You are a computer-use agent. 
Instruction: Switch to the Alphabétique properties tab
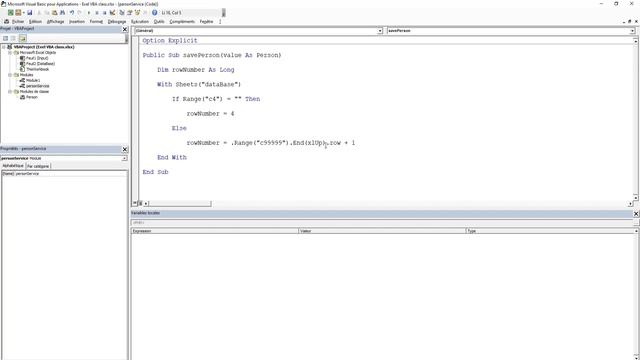point(13,166)
